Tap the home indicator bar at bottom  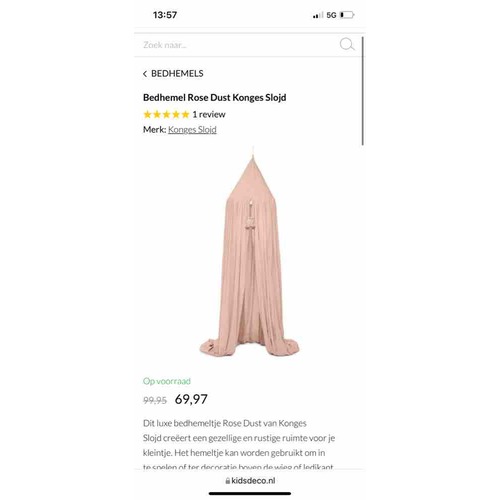tap(250, 494)
